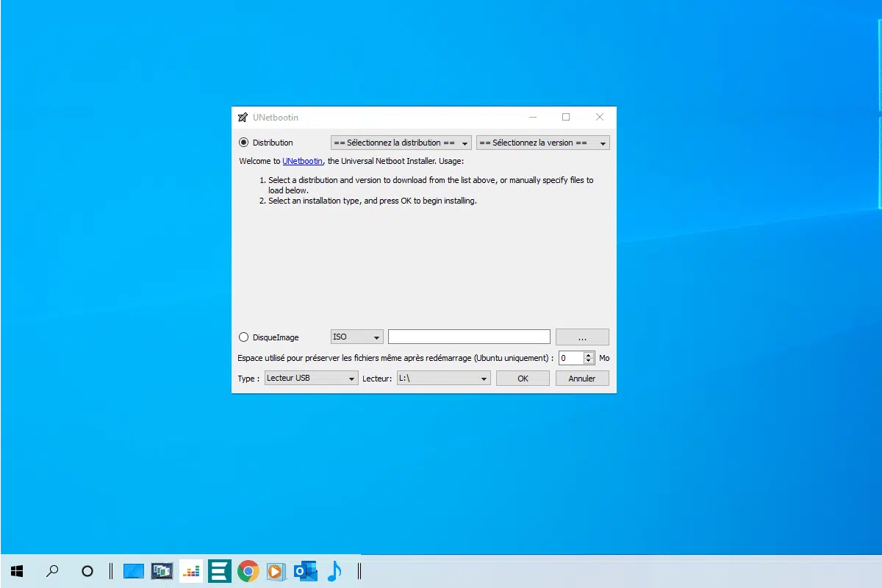Click the disk image path field
Image resolution: width=882 pixels, height=588 pixels.
pos(469,337)
